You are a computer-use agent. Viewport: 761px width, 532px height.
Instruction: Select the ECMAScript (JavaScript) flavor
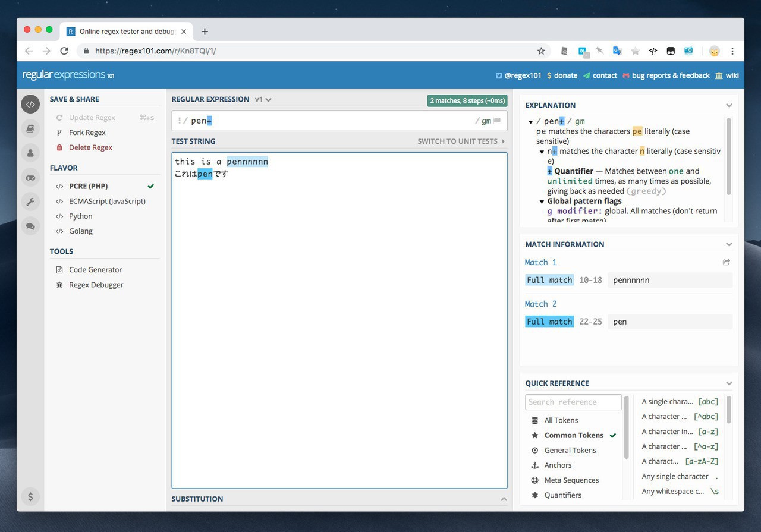[107, 201]
